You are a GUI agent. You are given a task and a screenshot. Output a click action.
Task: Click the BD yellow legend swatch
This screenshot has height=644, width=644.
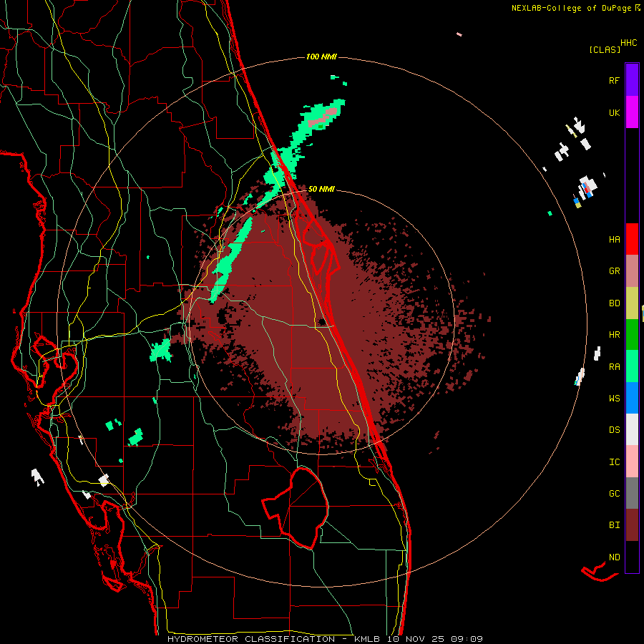[632, 303]
